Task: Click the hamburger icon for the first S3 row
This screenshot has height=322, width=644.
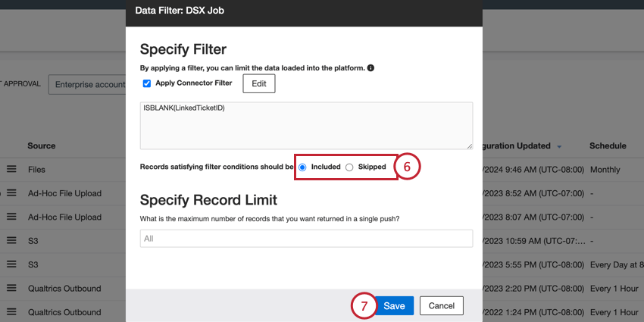Action: (x=11, y=241)
